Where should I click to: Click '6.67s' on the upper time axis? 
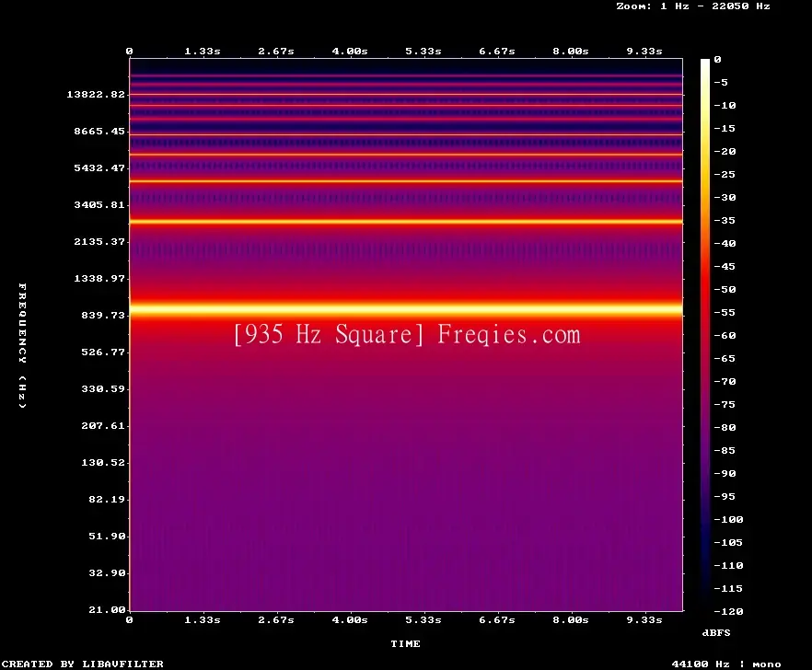(497, 51)
